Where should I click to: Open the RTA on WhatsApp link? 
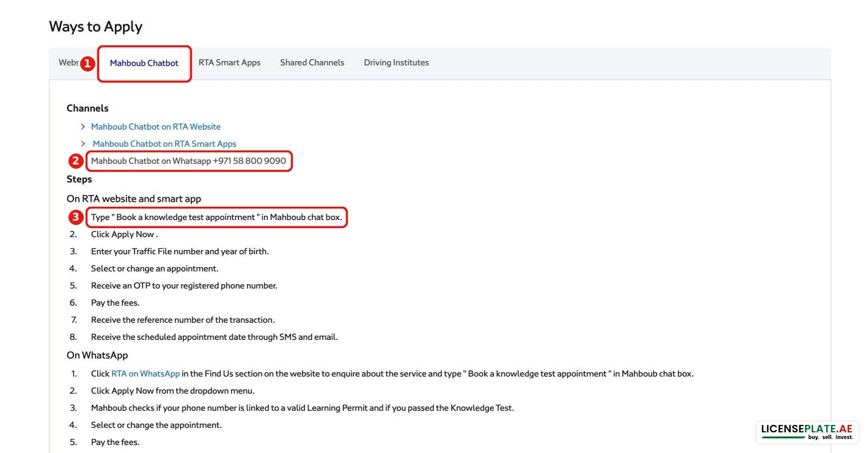(145, 374)
